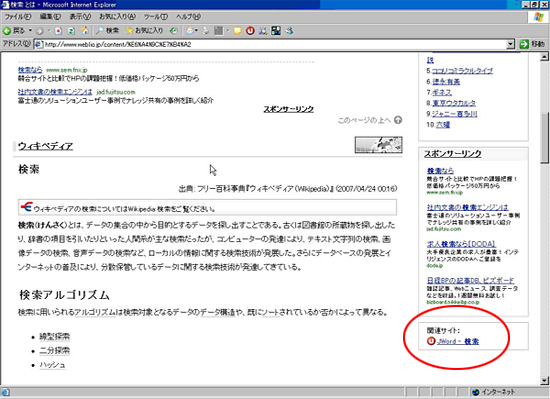Click the スポンサーリンク heading under the top ads
The height and width of the screenshot is (399, 550).
(288, 109)
